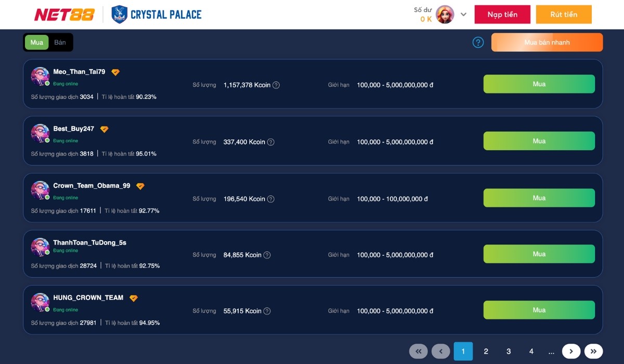Click the Crystal Palace crest logo
Viewport: 624px width, 364px height.
(x=119, y=15)
